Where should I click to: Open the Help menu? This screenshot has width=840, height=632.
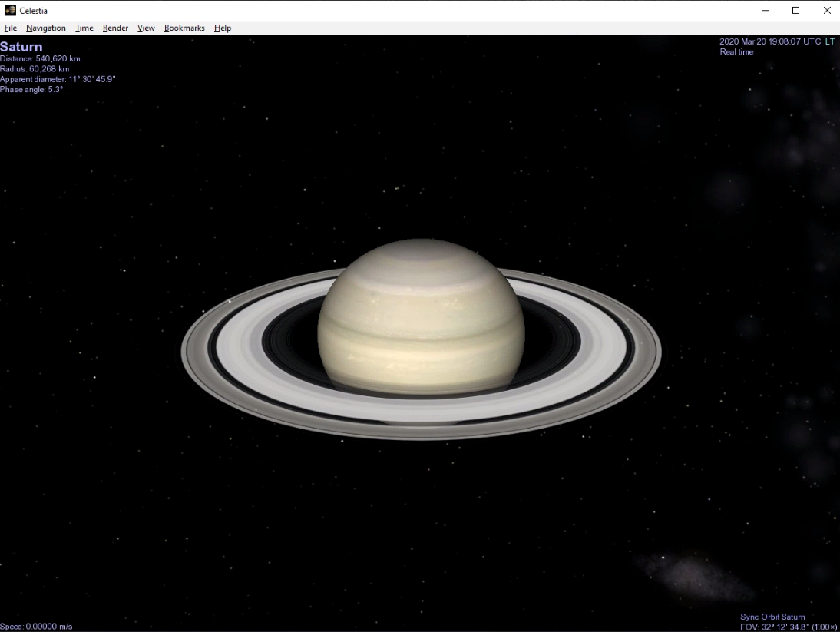point(223,28)
